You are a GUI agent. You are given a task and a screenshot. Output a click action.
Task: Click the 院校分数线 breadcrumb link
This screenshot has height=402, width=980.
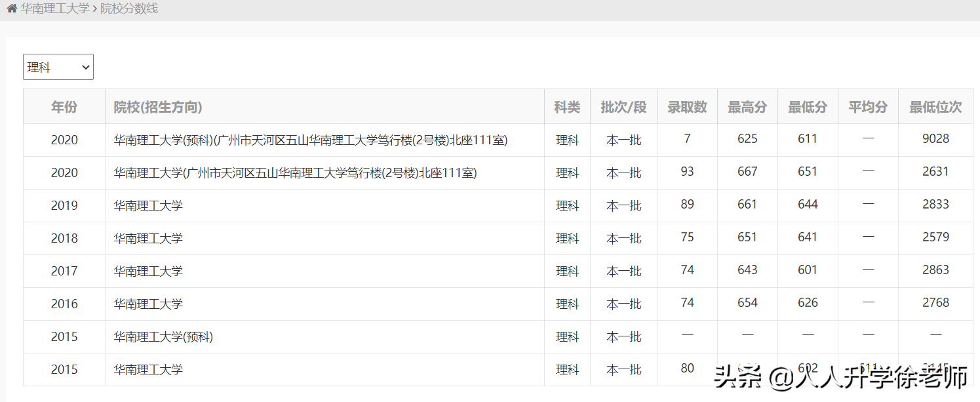[x=127, y=9]
